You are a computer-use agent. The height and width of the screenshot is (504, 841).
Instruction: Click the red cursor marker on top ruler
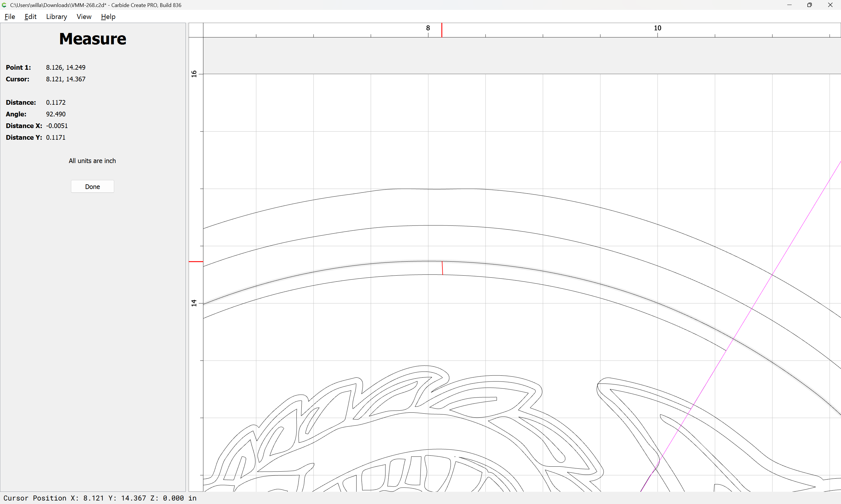pos(442,30)
